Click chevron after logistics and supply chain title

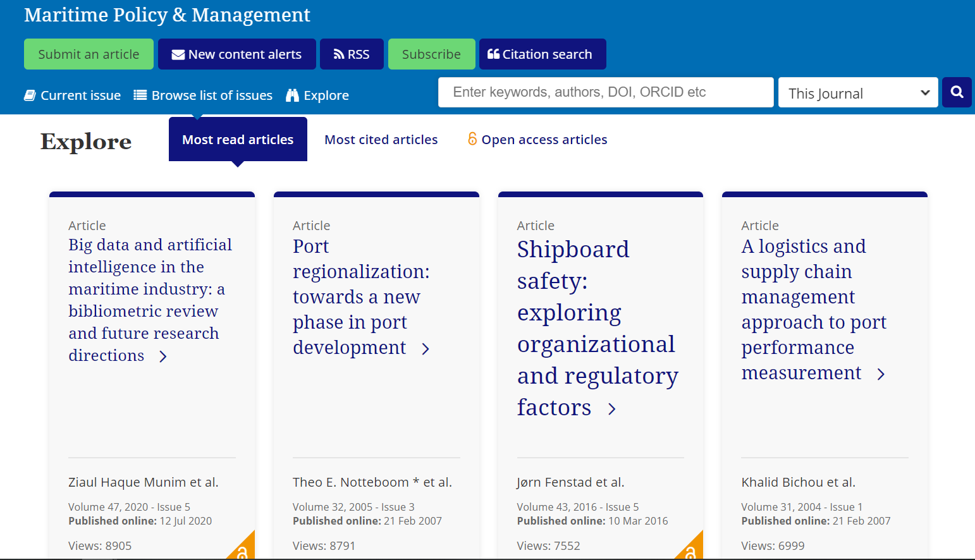[881, 374]
